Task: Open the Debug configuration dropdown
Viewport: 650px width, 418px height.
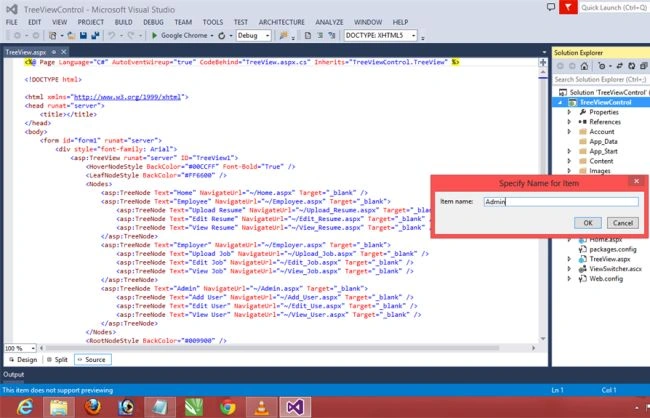Action: pos(254,36)
